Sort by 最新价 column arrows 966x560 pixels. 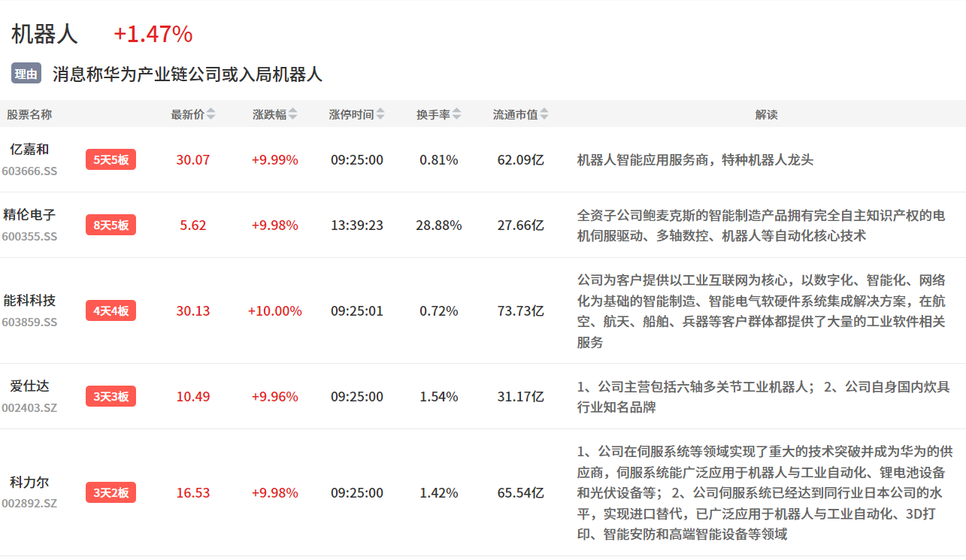pos(211,114)
